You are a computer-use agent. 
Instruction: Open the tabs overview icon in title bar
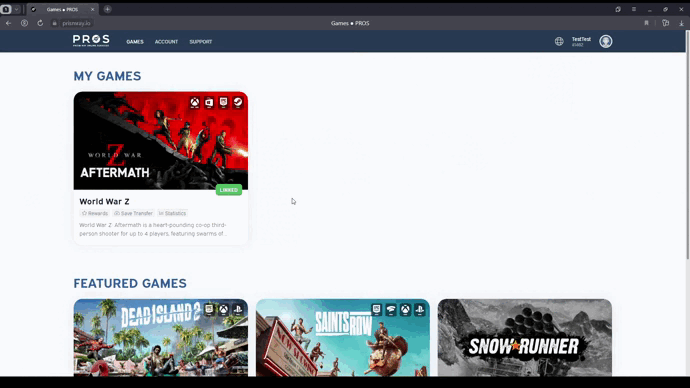pyautogui.click(x=618, y=9)
